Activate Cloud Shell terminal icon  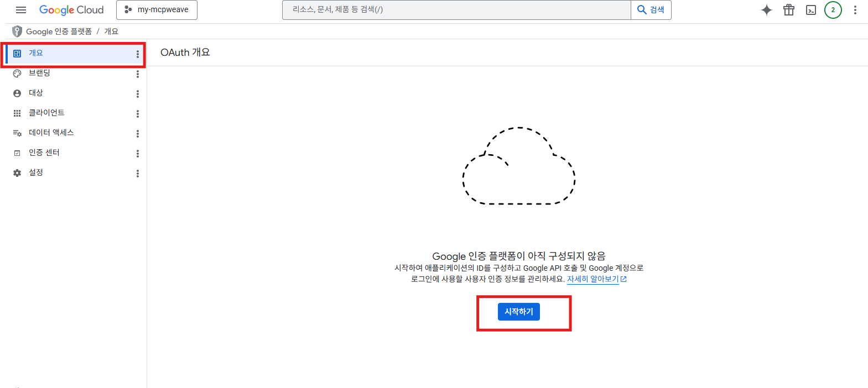coord(811,10)
